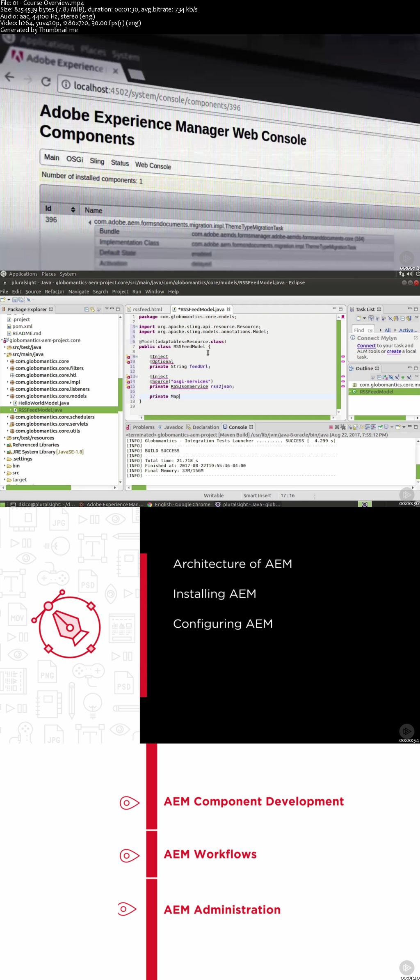Screen dimensions: 420x980
Task: Select com.globomantics.core.servlets package
Action: point(52,424)
